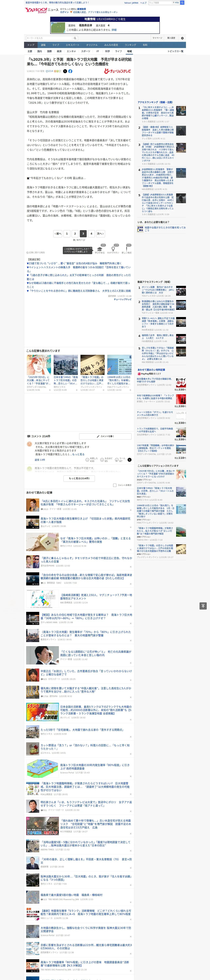React with 学びがある graduation cap icon

[100, 249]
